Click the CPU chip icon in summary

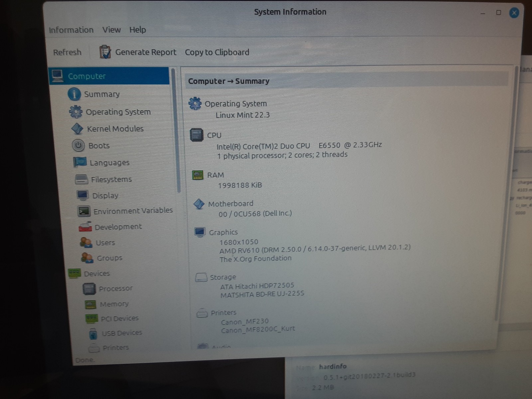(x=197, y=135)
